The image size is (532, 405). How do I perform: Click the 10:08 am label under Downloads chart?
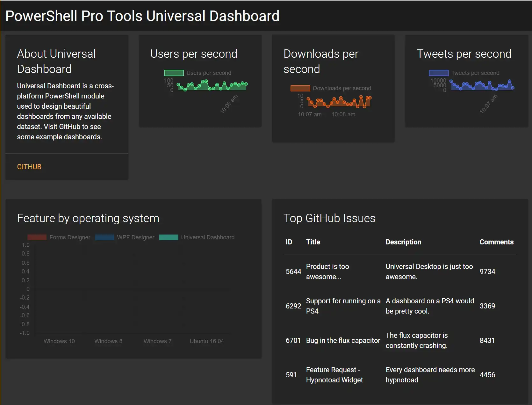click(343, 114)
